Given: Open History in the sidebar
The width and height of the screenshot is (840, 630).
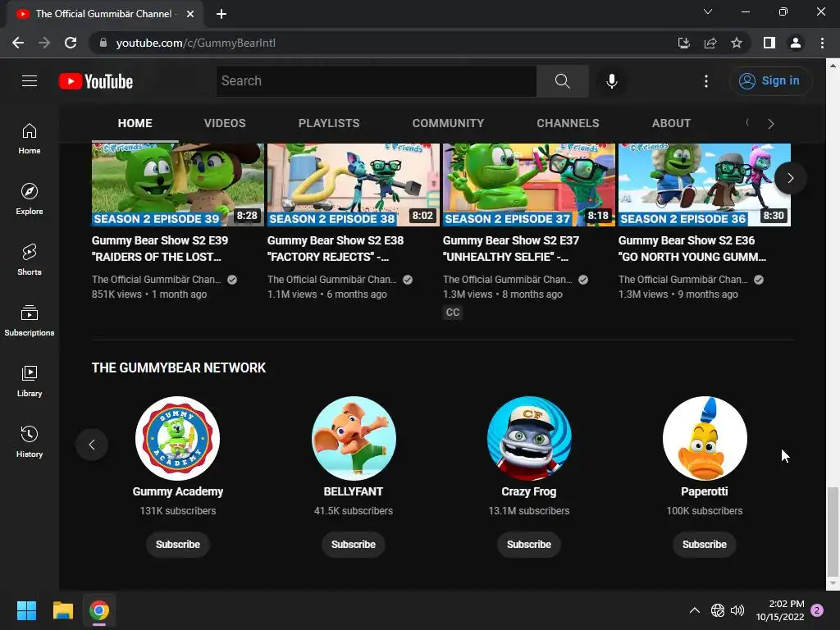Looking at the screenshot, I should pos(30,441).
